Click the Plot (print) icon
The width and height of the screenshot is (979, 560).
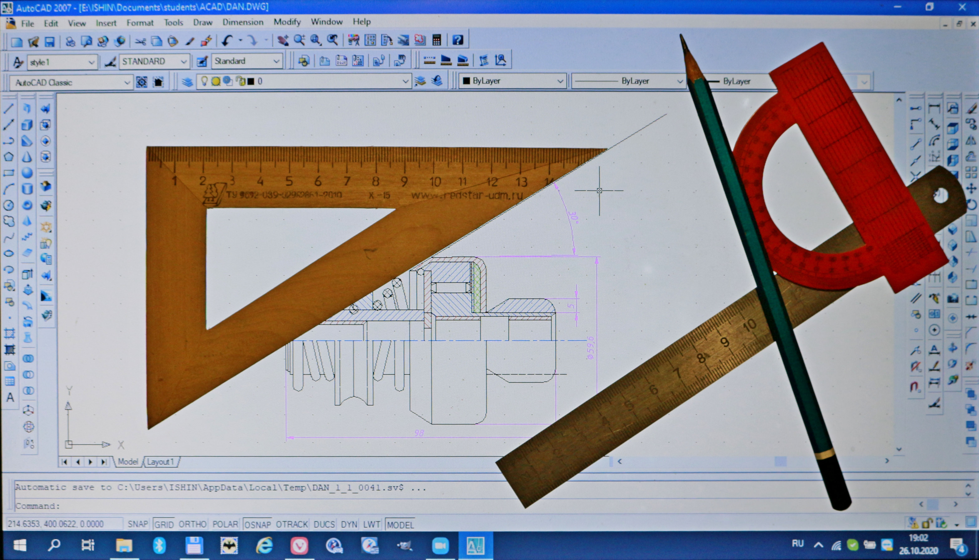click(70, 41)
